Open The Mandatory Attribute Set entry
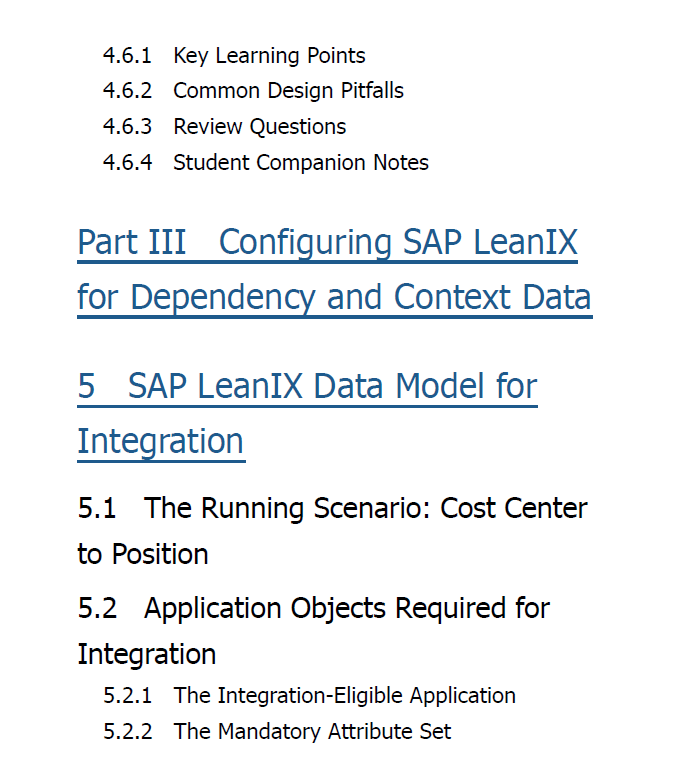The width and height of the screenshot is (684, 762). [x=313, y=732]
